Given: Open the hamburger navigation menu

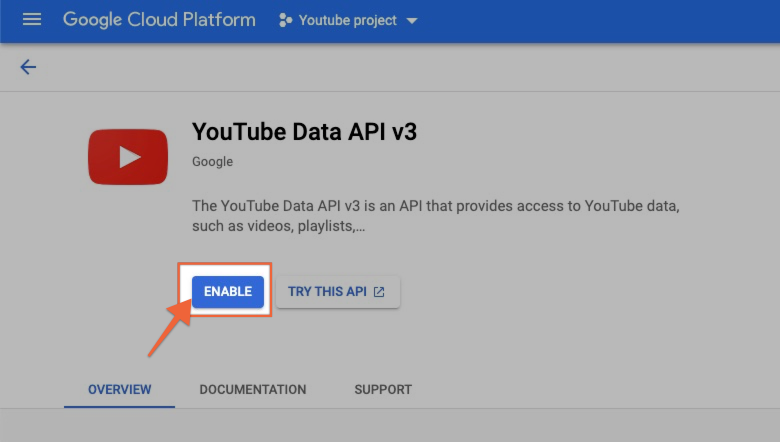Looking at the screenshot, I should [x=32, y=20].
